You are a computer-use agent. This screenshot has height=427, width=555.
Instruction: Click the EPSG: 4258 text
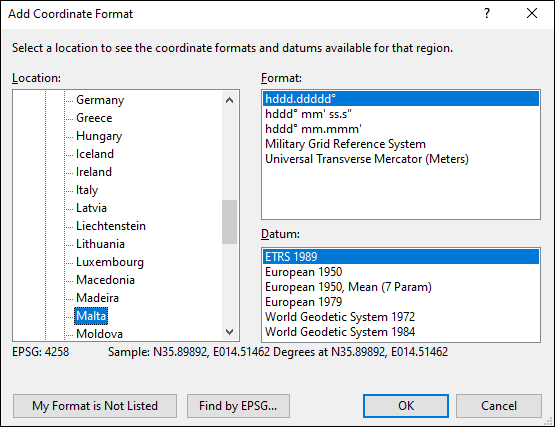click(x=41, y=352)
